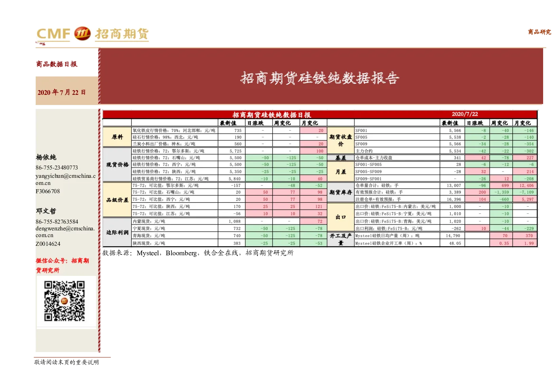Select license number Z0014624

click(x=48, y=244)
